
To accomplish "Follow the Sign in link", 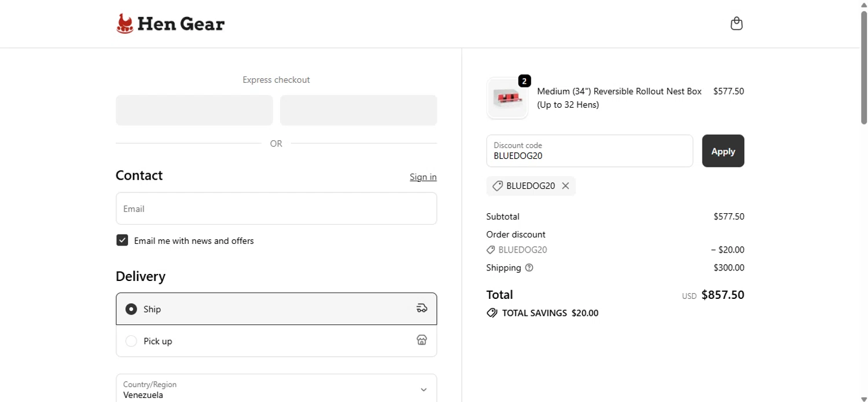I will 423,177.
